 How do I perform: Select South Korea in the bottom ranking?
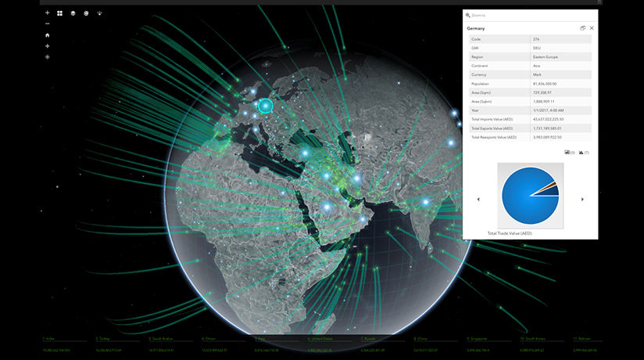533,339
